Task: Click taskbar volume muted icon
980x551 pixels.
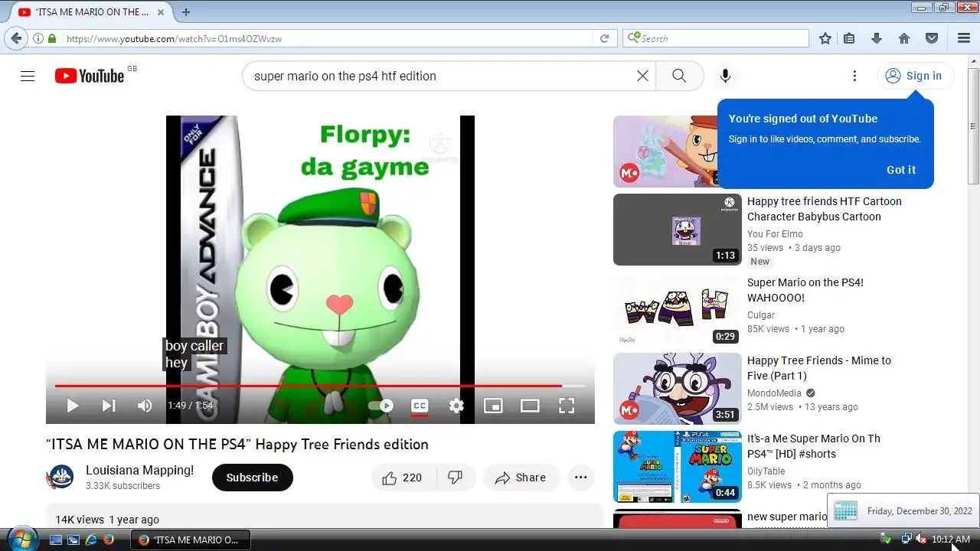Action: 921,540
